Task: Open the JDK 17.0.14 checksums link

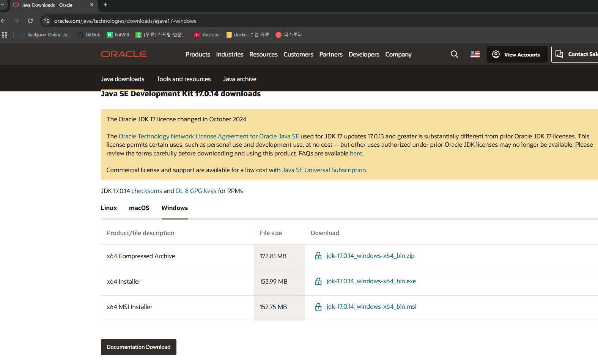Action: (147, 191)
